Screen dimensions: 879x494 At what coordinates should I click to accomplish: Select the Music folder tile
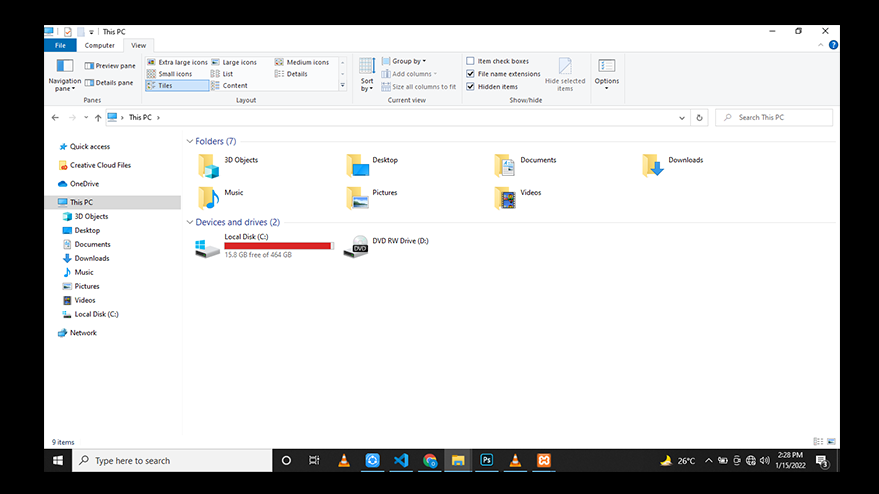(221, 198)
